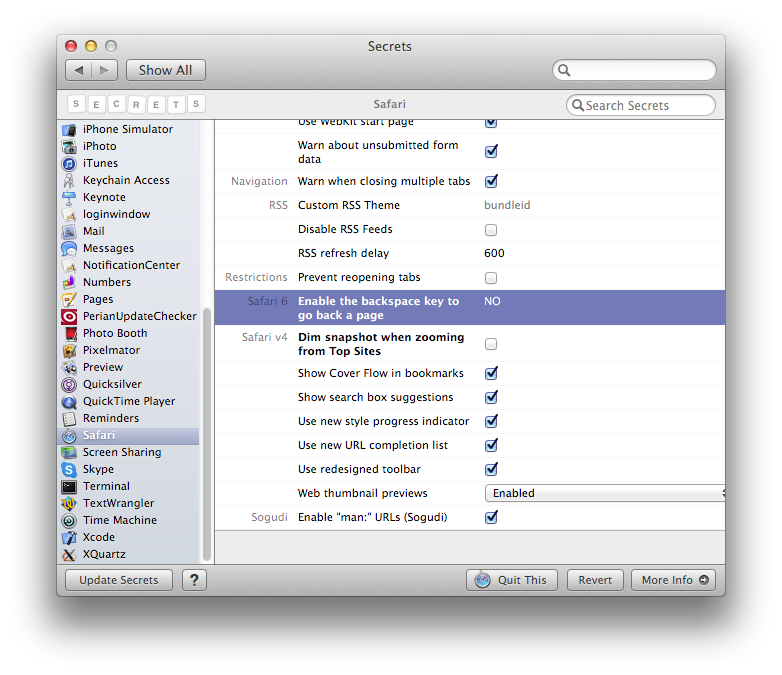Toggle Enable man: URLs (Sogudi) checkbox
The image size is (782, 675).
[x=491, y=517]
